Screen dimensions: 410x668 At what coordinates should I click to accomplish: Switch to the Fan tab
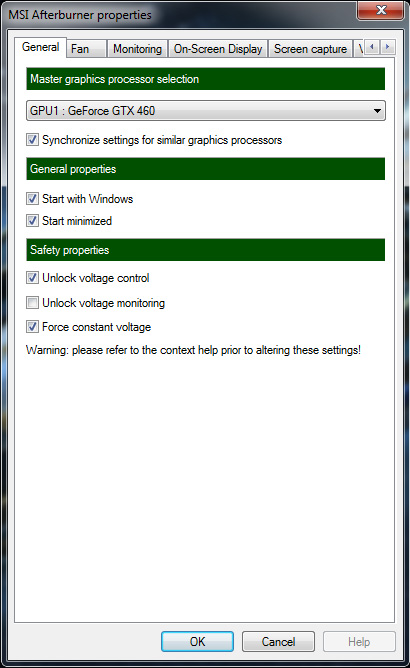(86, 49)
